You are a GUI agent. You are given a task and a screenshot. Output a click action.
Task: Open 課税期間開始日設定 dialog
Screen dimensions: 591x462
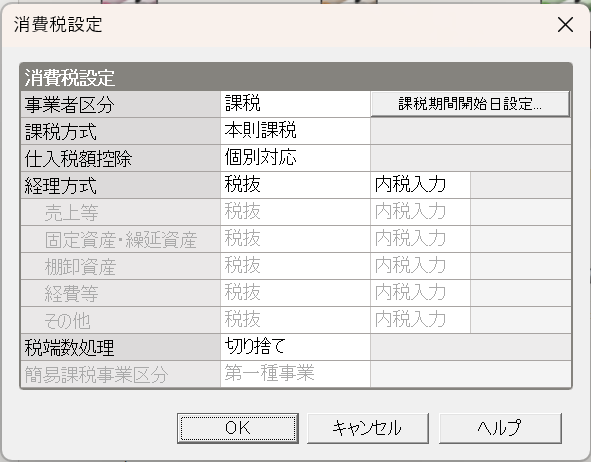click(470, 104)
